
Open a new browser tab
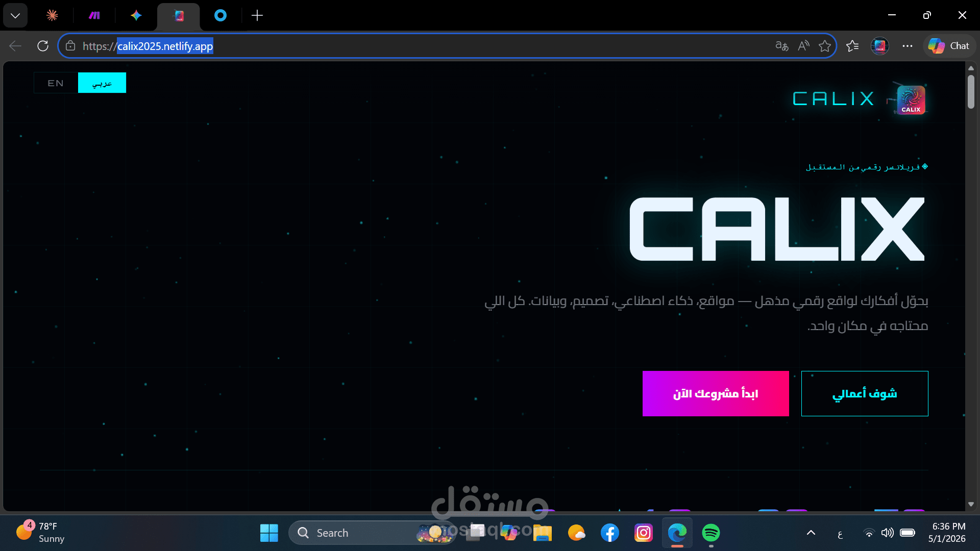click(257, 15)
